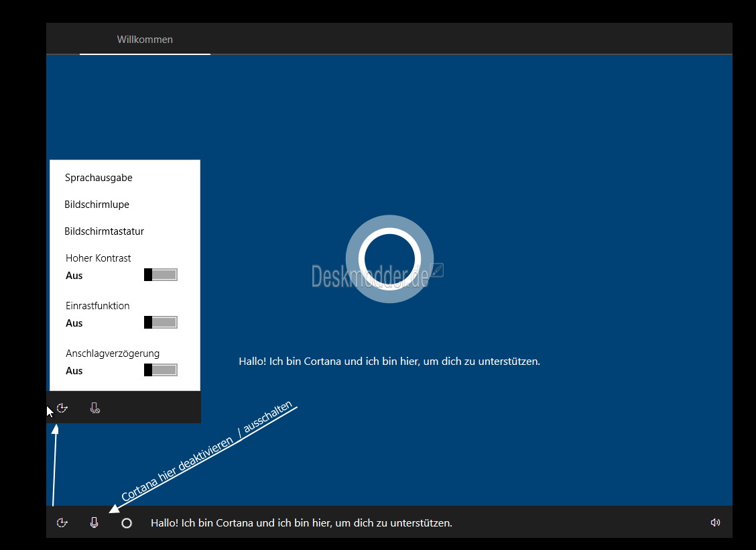Toggle Hoher Kontrast switch
Viewport: 756px width, 550px height.
point(161,275)
